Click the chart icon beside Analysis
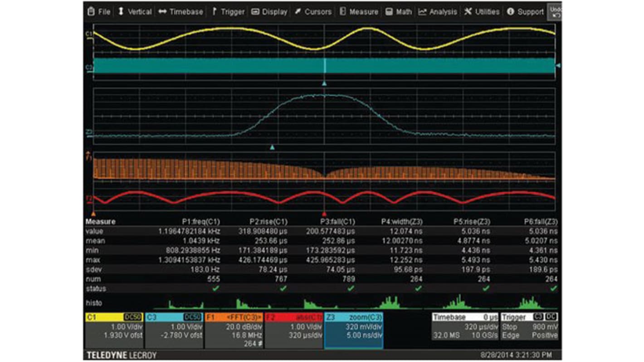The height and width of the screenshot is (362, 644). 422,12
